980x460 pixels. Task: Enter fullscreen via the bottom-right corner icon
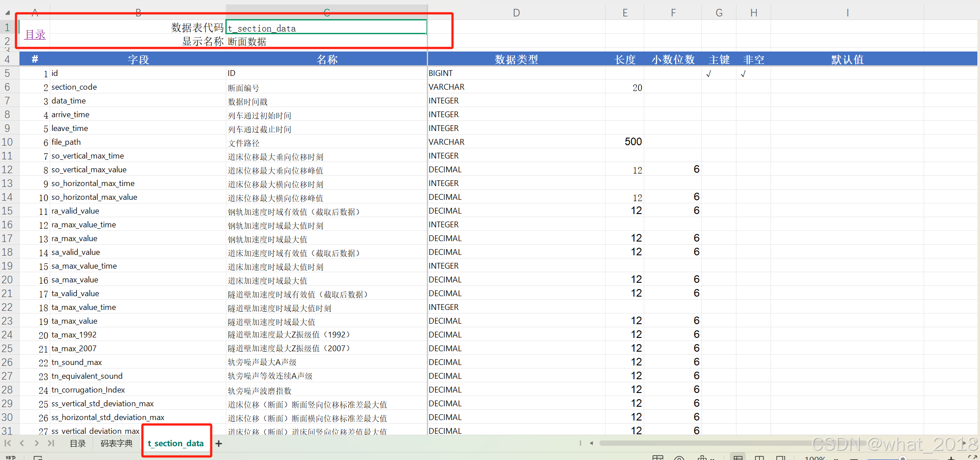[972, 458]
